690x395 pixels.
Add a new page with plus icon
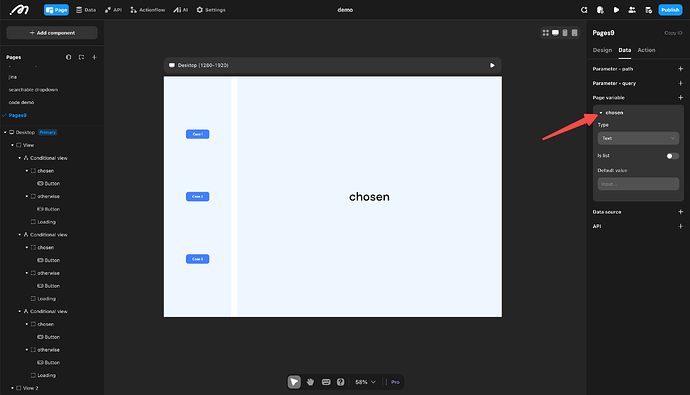(x=94, y=57)
